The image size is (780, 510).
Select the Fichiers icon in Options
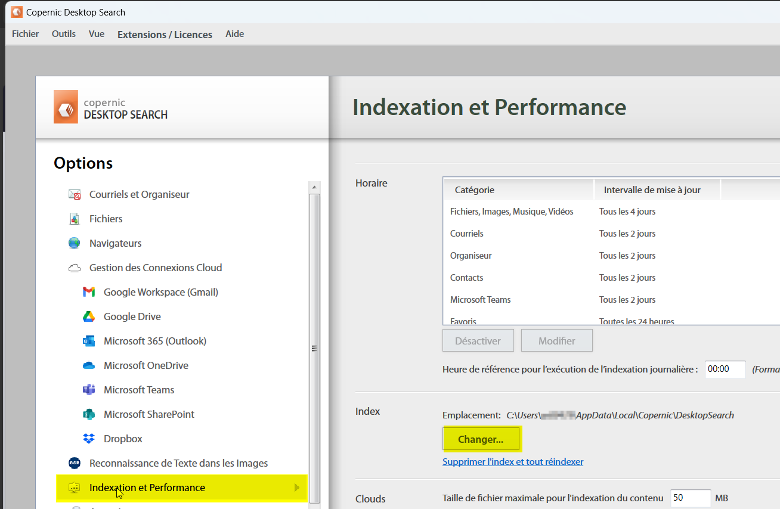(x=74, y=219)
